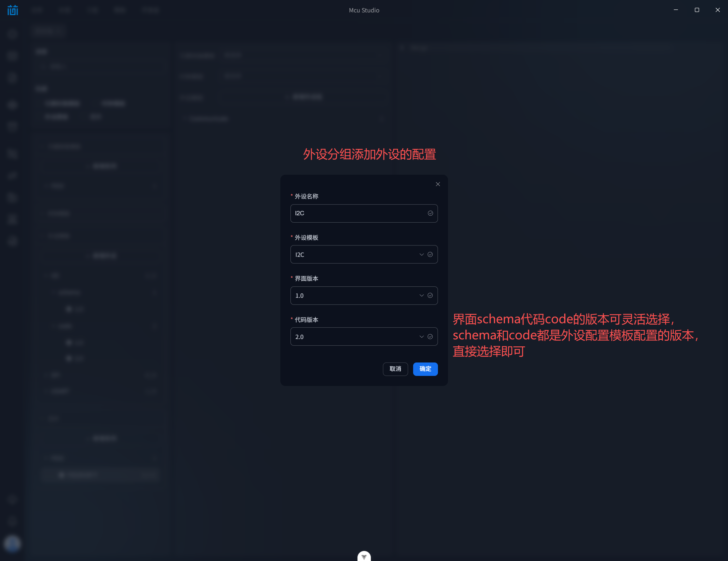This screenshot has height=561, width=728.
Task: Click chevron arrow in 代码版本 field
Action: [x=422, y=337]
